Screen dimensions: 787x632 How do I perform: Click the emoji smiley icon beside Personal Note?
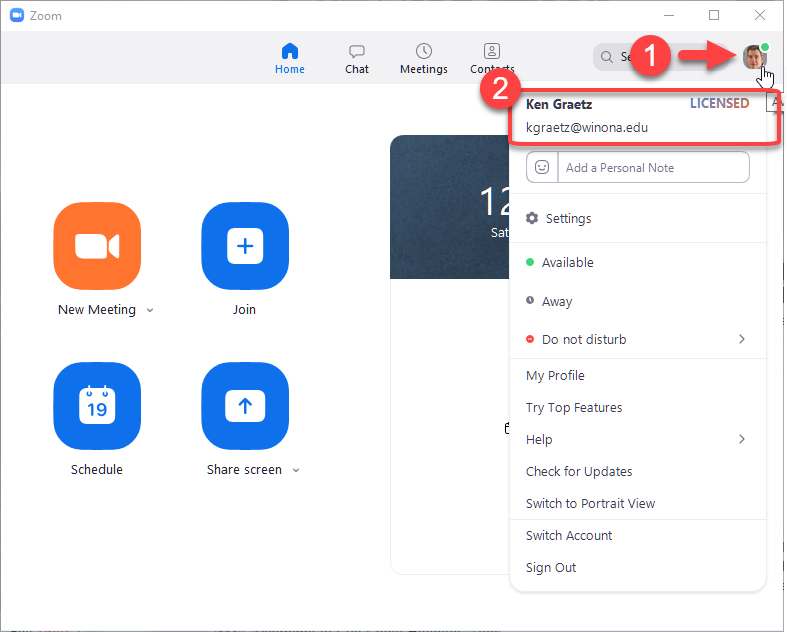(542, 168)
